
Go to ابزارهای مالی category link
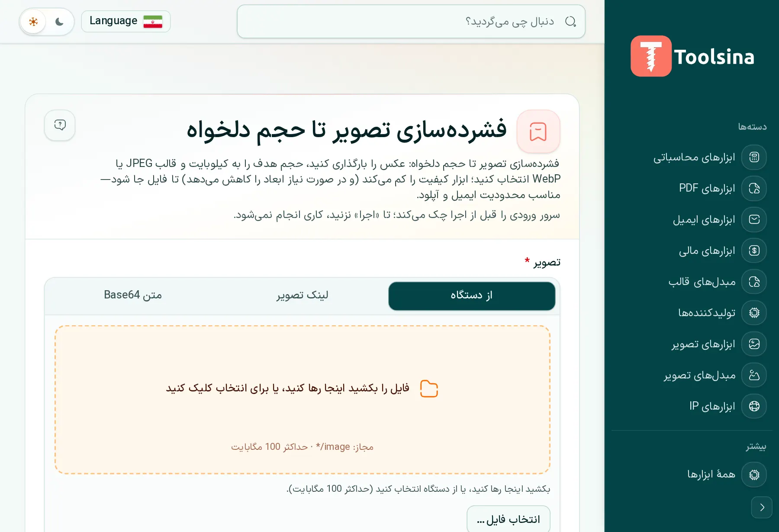pos(707,251)
